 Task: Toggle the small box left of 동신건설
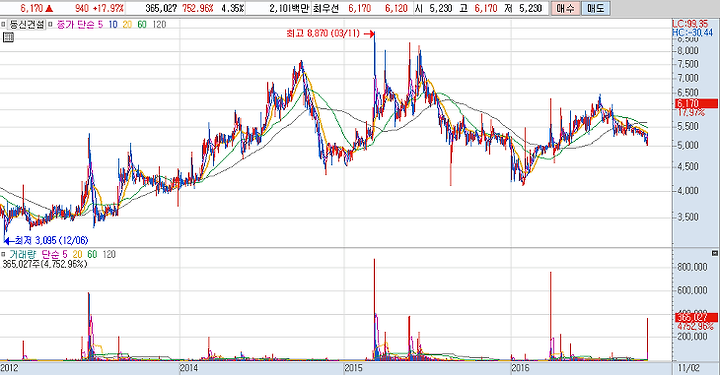click(3, 25)
